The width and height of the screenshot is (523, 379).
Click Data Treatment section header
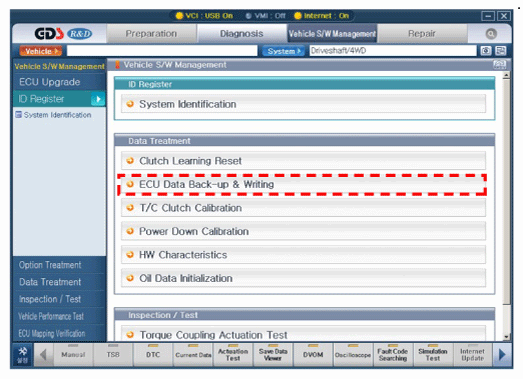click(x=304, y=141)
